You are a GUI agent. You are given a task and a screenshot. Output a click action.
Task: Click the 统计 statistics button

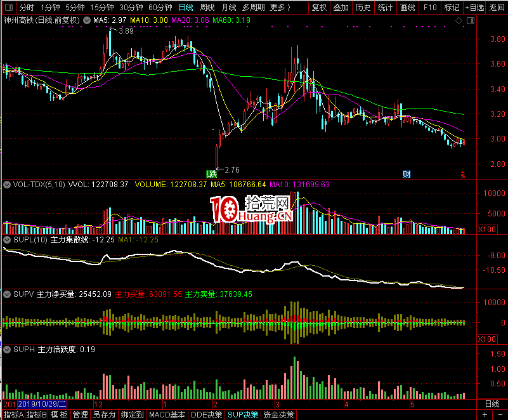(x=385, y=7)
